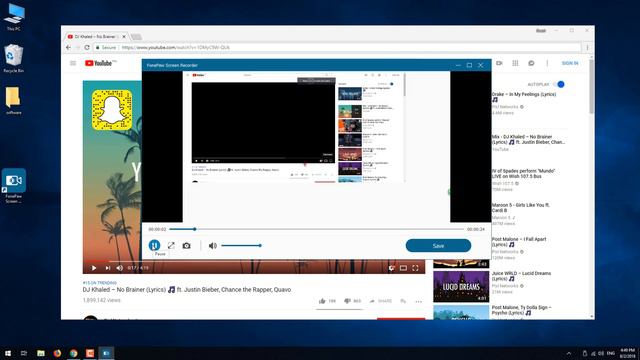Click the YouTube upload video icon

[499, 63]
